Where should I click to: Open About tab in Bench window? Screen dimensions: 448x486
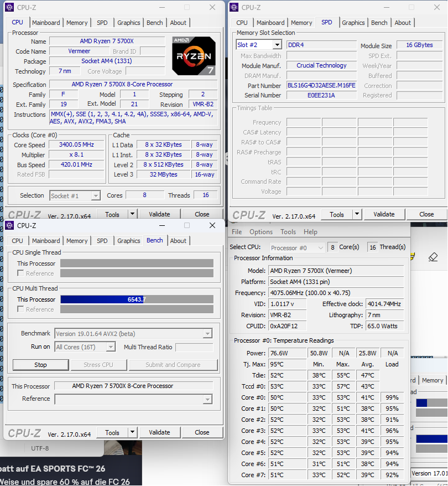point(178,241)
